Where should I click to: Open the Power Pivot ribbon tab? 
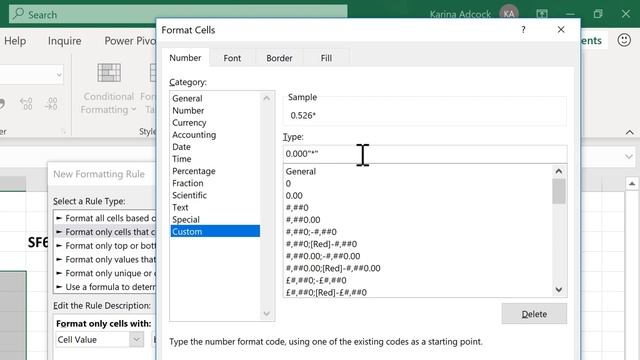pyautogui.click(x=130, y=41)
